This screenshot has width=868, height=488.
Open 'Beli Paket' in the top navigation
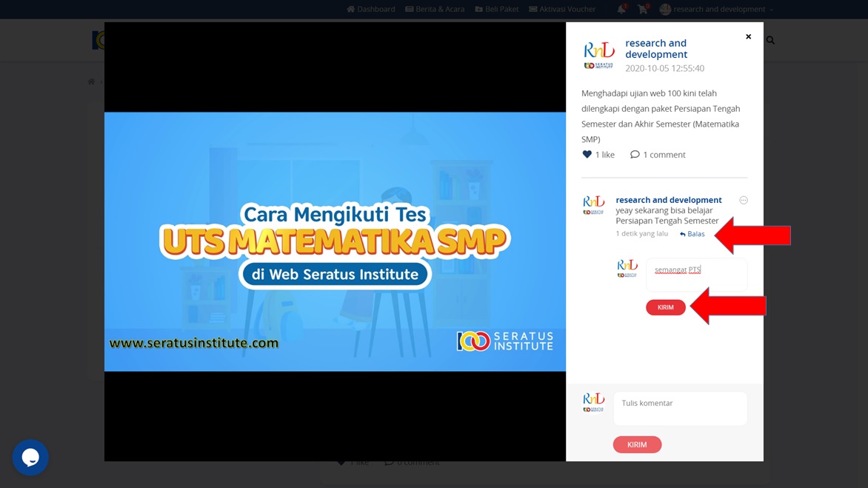[x=497, y=9]
